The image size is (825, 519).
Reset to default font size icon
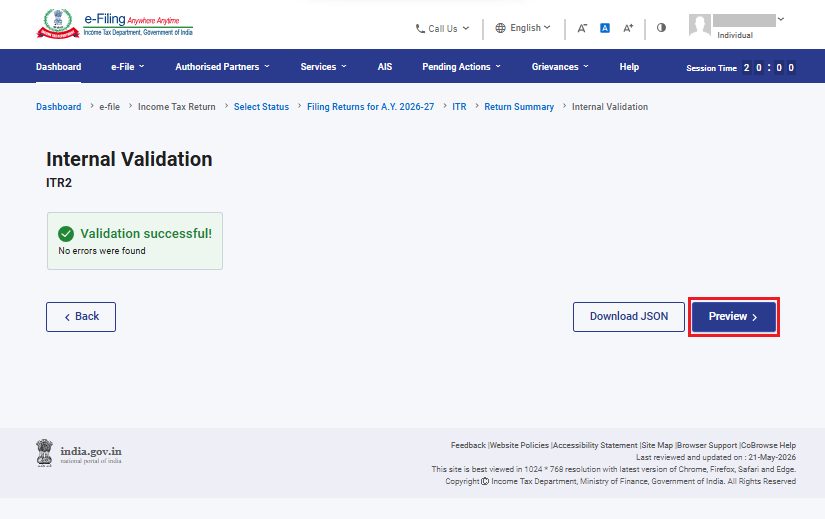tap(605, 28)
